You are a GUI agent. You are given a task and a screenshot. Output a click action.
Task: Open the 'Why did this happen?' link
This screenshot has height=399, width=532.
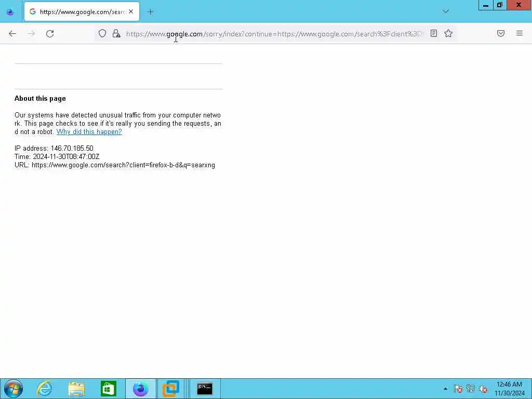pos(89,131)
